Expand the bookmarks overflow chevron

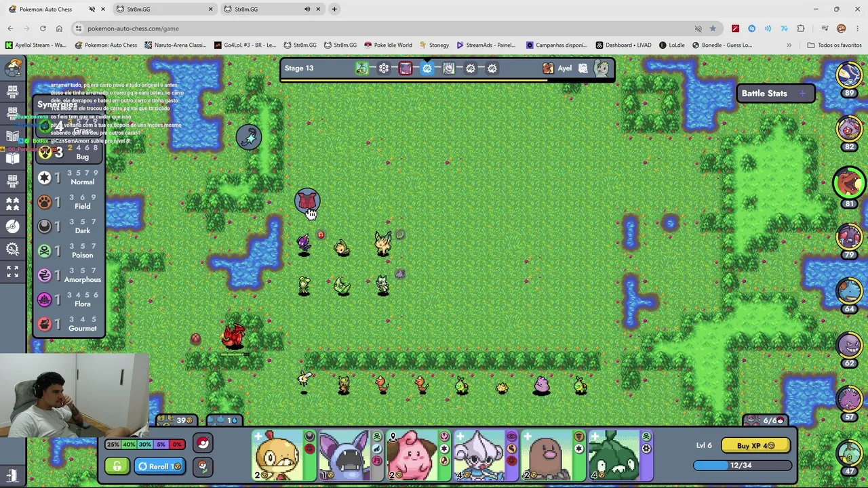789,45
